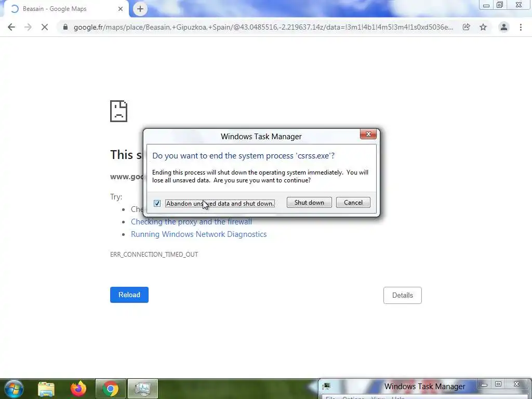Click the ERR_CONNECTION_TIMED_OUT text
This screenshot has width=532, height=399.
pyautogui.click(x=154, y=255)
